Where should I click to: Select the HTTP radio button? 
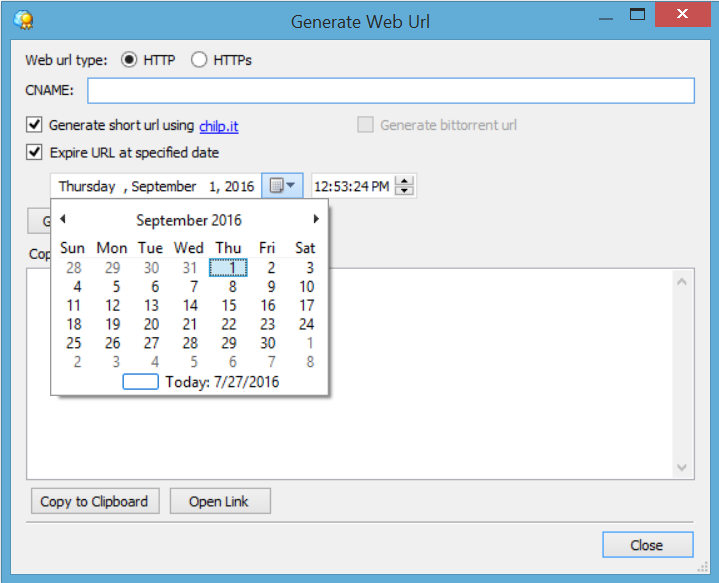[129, 60]
